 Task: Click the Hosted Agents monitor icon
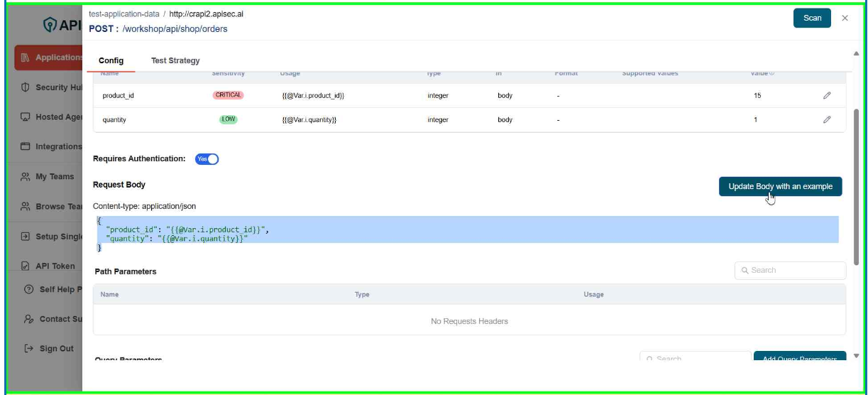click(x=26, y=117)
